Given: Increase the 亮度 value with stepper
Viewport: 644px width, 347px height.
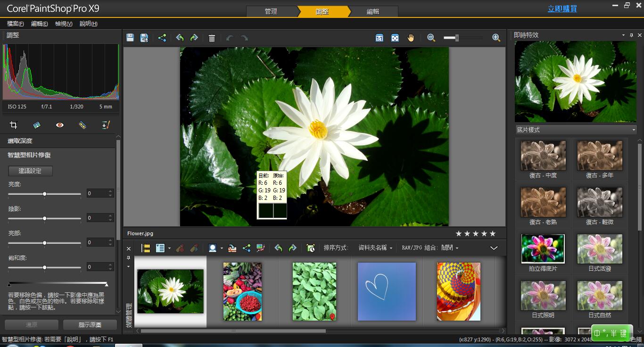Looking at the screenshot, I should click(111, 191).
